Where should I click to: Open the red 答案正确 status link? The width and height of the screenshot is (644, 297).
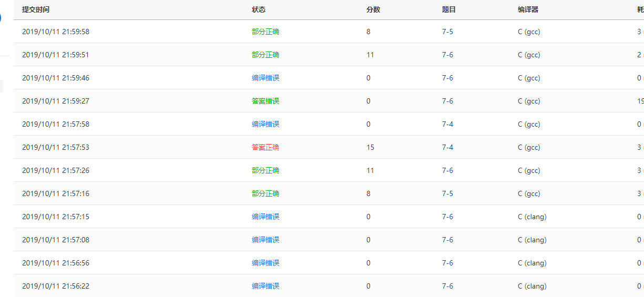tap(265, 147)
